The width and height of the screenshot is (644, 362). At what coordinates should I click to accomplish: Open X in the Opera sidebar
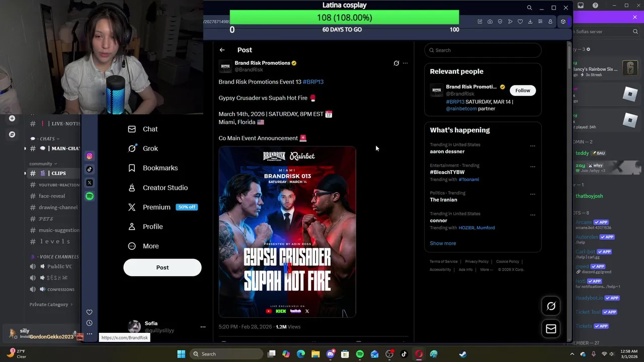90,183
